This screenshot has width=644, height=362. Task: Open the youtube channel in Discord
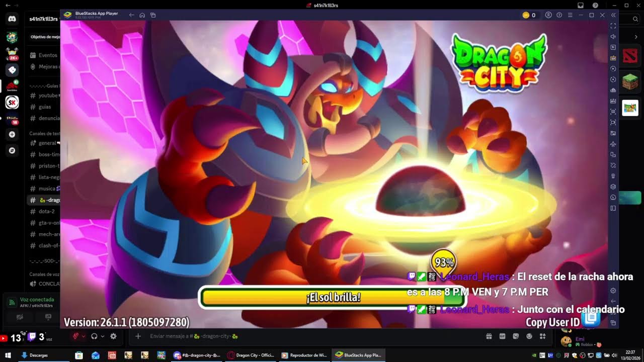pos(44,96)
